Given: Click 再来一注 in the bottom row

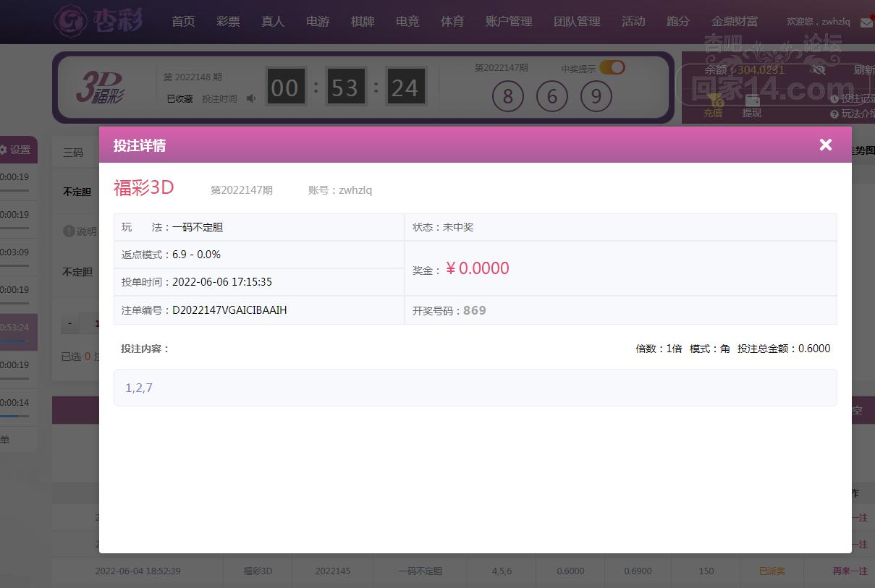Looking at the screenshot, I should (x=850, y=571).
